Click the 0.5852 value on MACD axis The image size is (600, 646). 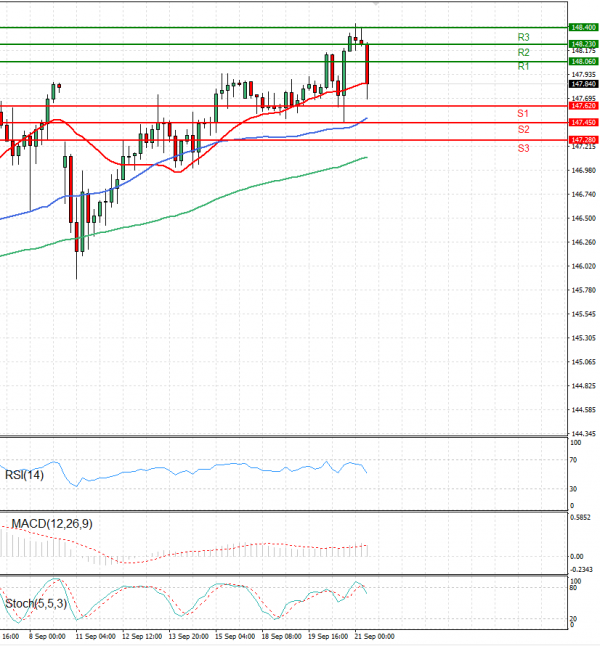[x=580, y=517]
